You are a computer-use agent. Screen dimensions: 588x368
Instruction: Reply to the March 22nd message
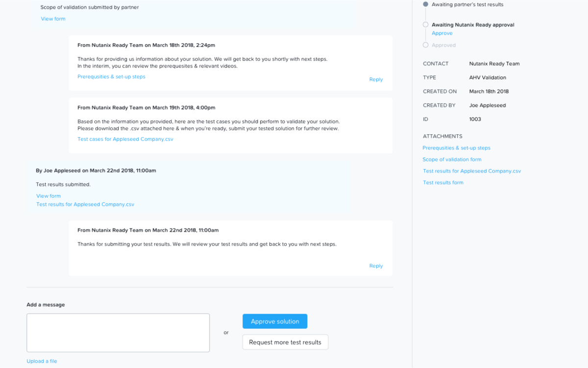(x=376, y=265)
